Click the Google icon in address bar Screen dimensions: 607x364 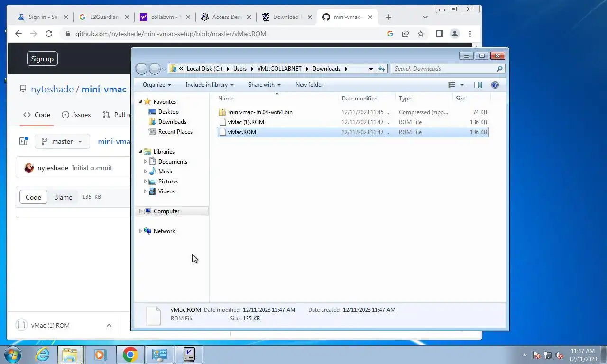click(390, 34)
